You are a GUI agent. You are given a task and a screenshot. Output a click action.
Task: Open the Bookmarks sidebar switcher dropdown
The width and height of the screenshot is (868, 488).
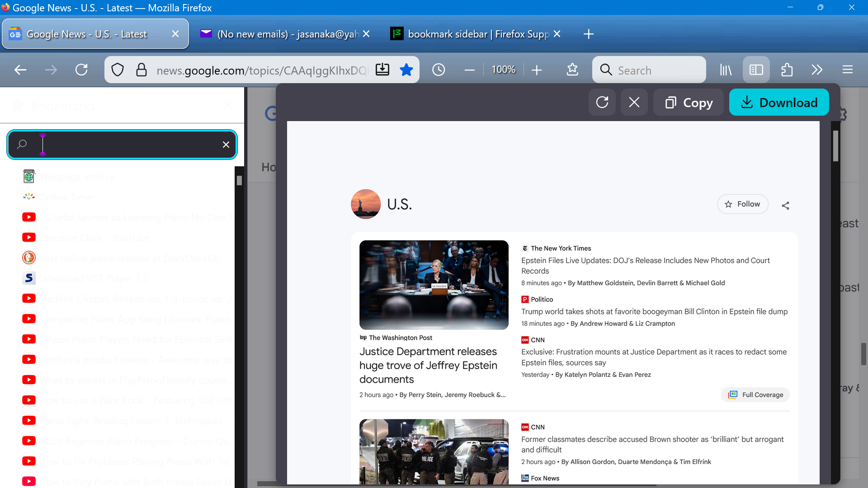[x=63, y=106]
